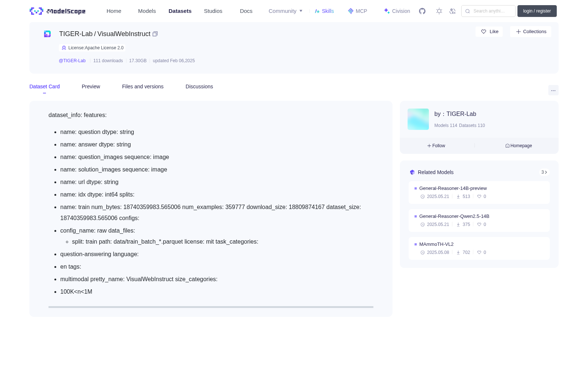The width and height of the screenshot is (588, 368).
Task: Switch language with the translate icon
Action: pyautogui.click(x=452, y=11)
